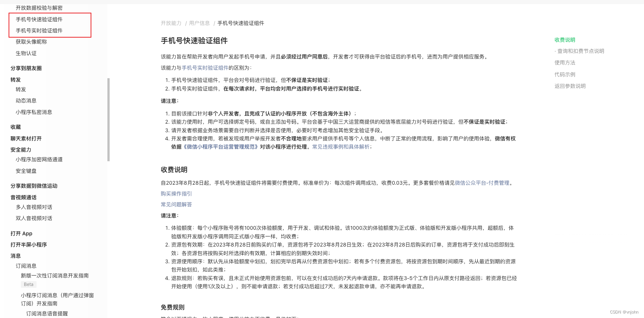This screenshot has height=318, width=644.
Task: Open 小程序订阅消息 开发指南 entry
Action: tap(57, 299)
